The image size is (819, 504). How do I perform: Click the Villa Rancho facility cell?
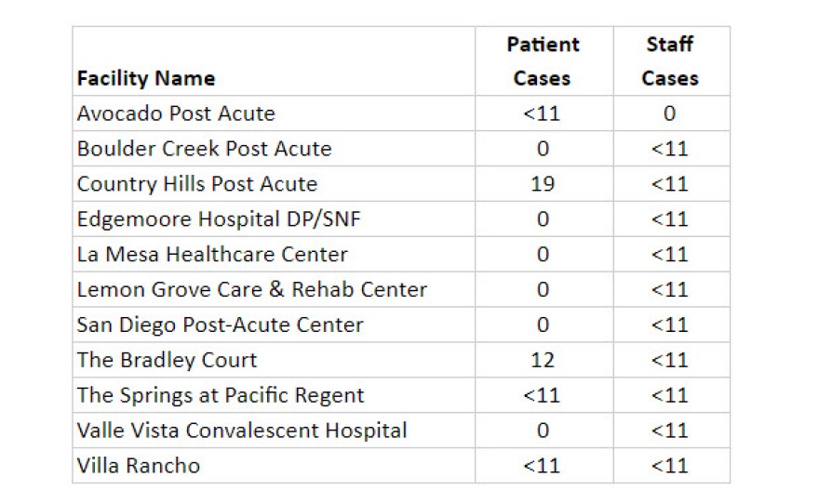pyautogui.click(x=138, y=466)
